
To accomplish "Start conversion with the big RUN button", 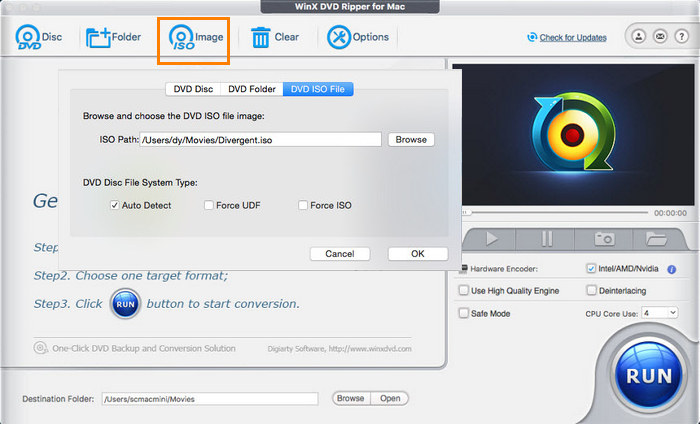I will pyautogui.click(x=649, y=375).
